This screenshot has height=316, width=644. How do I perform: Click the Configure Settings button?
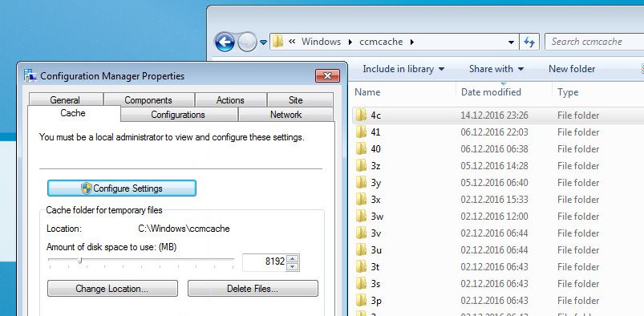click(122, 188)
